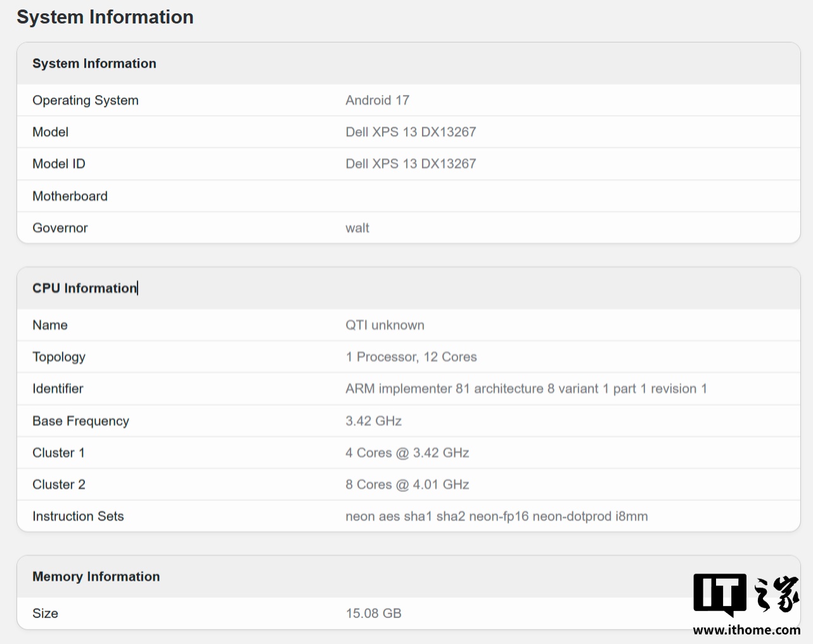Click the System Information page title
This screenshot has height=644, width=813.
click(105, 17)
